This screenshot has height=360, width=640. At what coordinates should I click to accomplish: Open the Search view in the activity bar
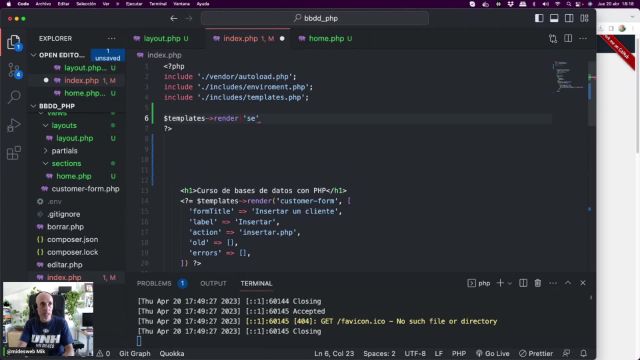(x=14, y=97)
